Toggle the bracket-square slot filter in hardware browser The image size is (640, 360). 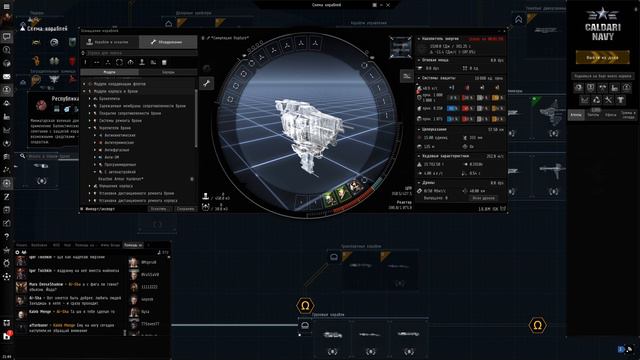(x=119, y=62)
